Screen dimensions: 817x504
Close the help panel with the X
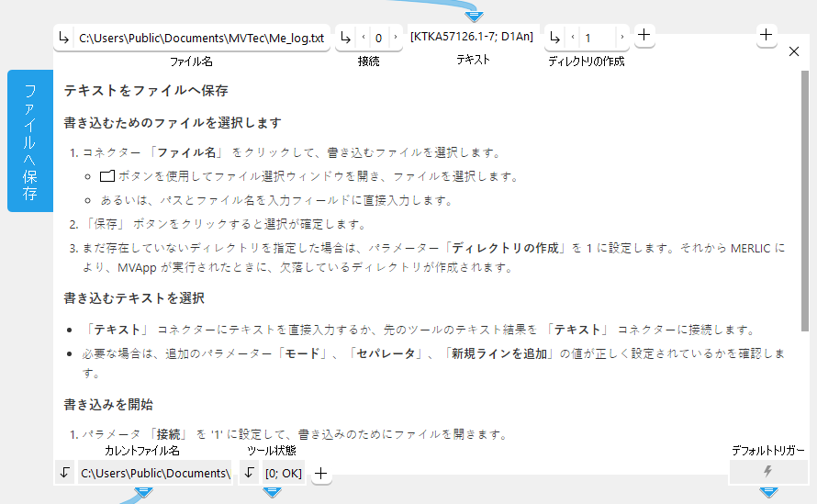click(794, 52)
